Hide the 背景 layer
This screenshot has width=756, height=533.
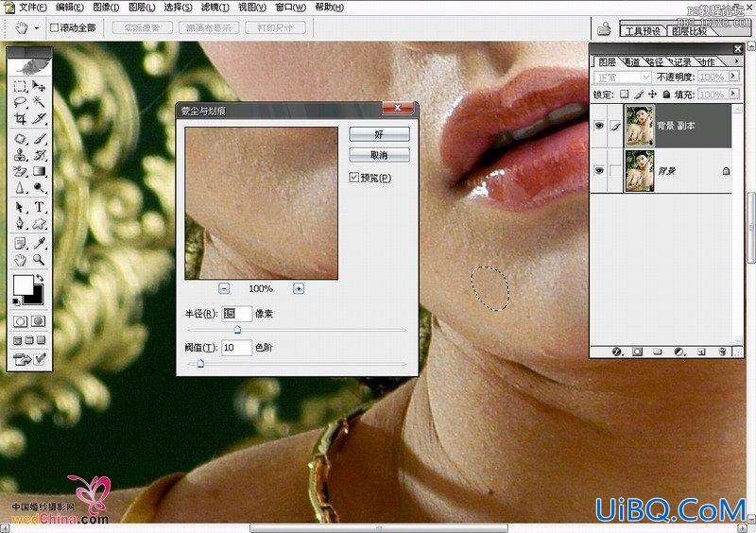click(x=599, y=170)
